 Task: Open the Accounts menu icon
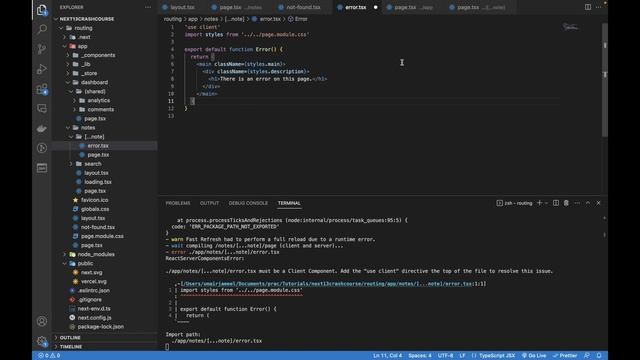[42, 321]
